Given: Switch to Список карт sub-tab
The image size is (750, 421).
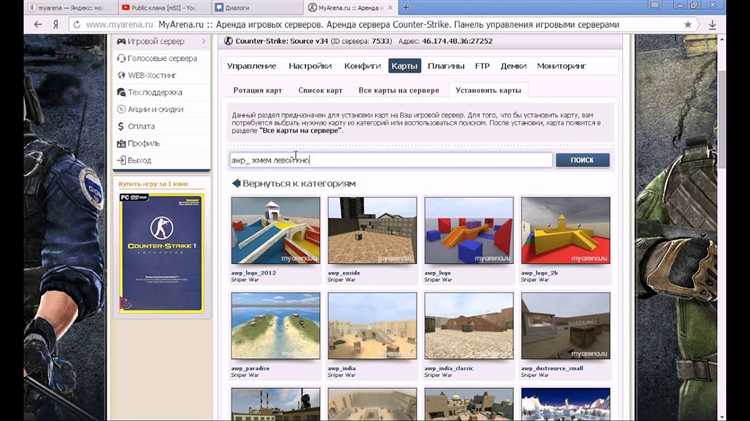Looking at the screenshot, I should point(320,90).
